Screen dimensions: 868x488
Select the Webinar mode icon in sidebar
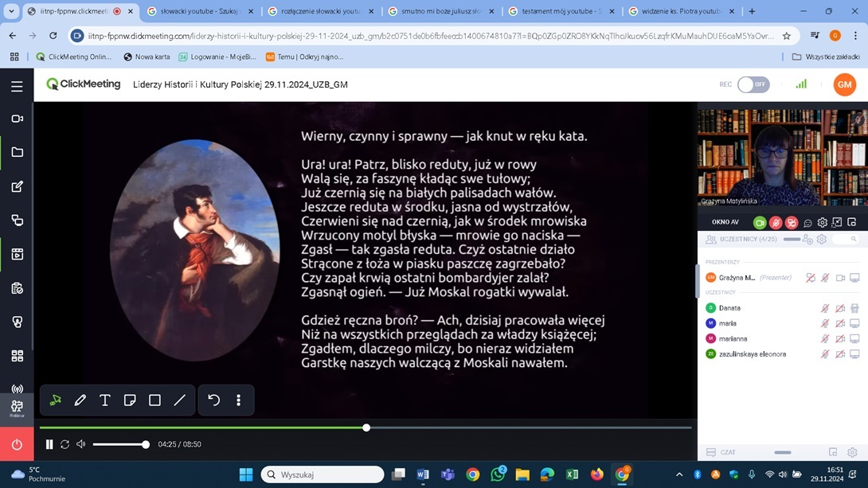[18, 408]
